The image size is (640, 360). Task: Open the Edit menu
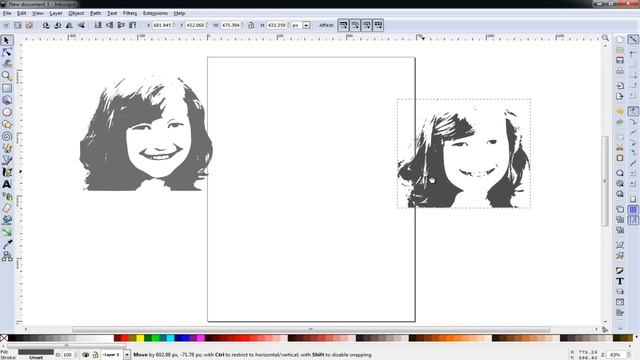coord(21,13)
